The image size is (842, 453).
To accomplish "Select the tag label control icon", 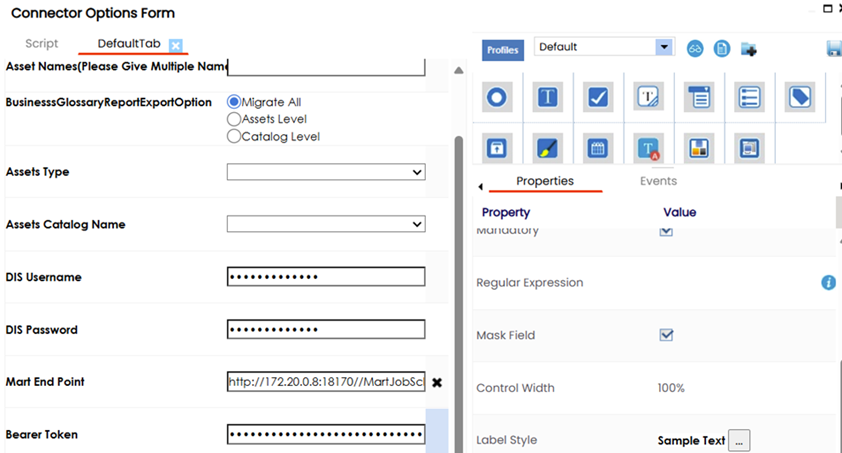I will [799, 97].
